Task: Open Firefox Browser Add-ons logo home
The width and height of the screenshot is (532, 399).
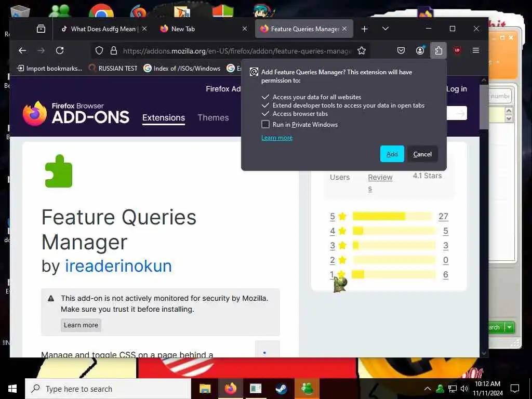Action: [76, 114]
